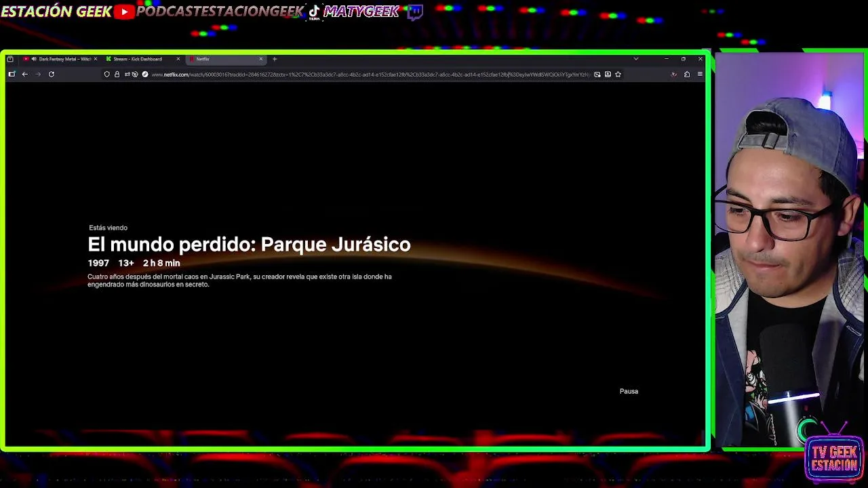Mute the Dark Fantasy Metal tab audio
Screen dimensions: 868x488
[x=34, y=59]
